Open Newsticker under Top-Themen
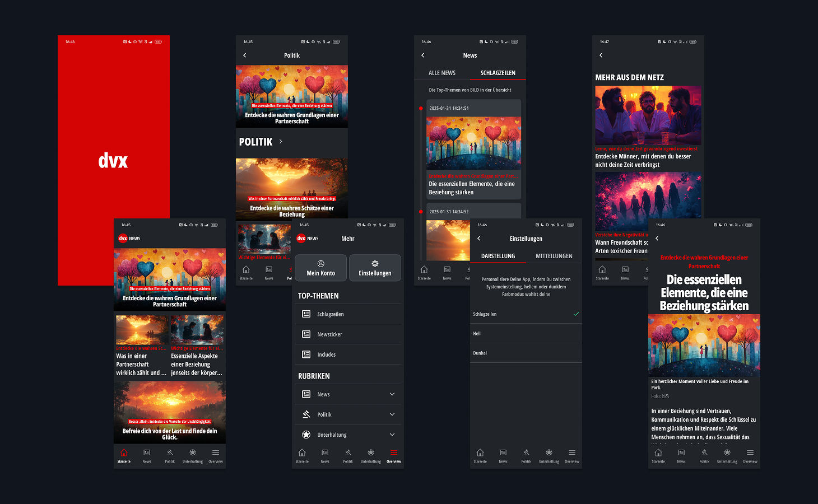 point(348,334)
